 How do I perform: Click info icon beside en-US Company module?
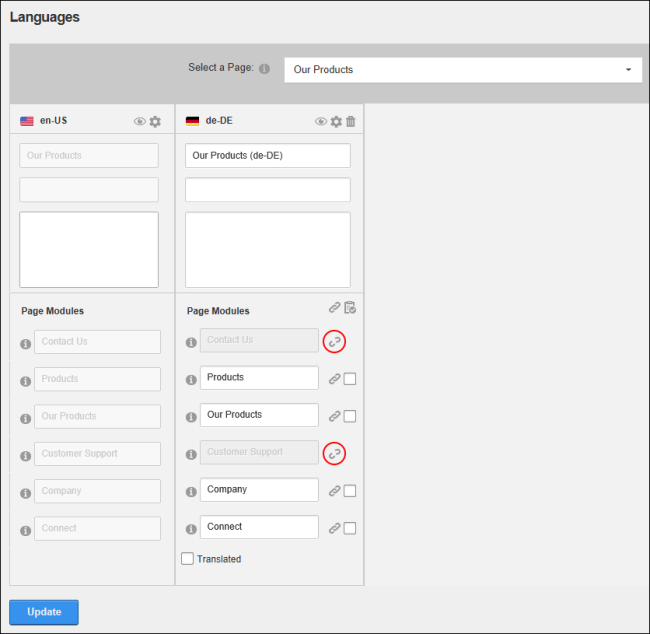(x=26, y=493)
